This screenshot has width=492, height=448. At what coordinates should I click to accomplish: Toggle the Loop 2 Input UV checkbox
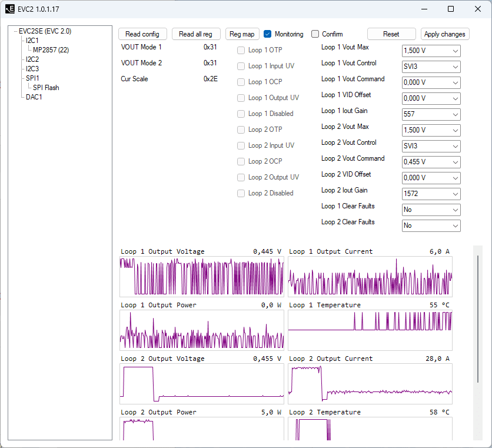241,145
